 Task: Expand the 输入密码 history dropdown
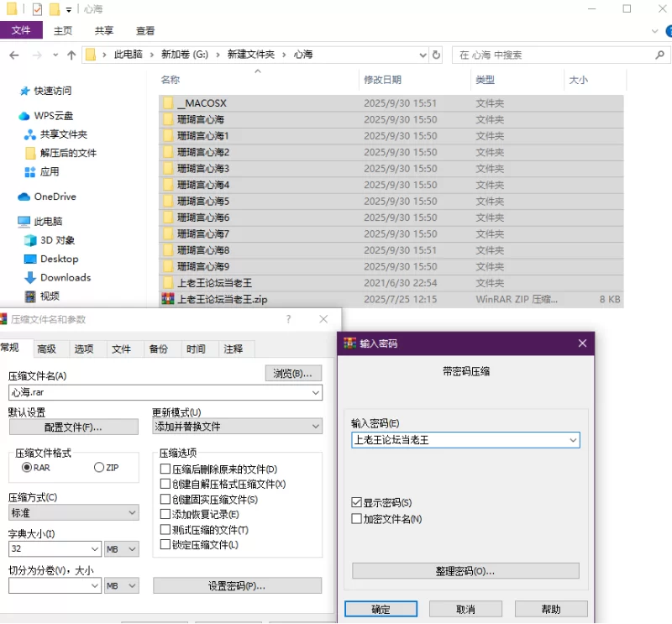pyautogui.click(x=573, y=440)
